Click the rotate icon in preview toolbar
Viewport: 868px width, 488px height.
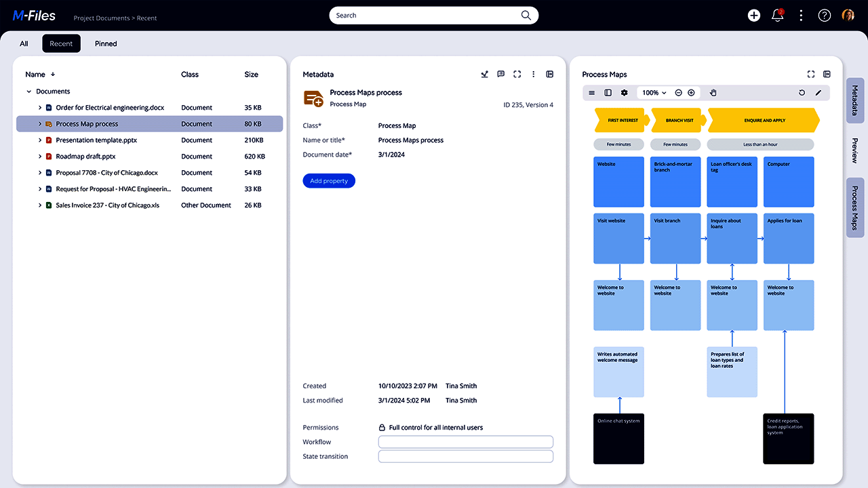point(802,93)
